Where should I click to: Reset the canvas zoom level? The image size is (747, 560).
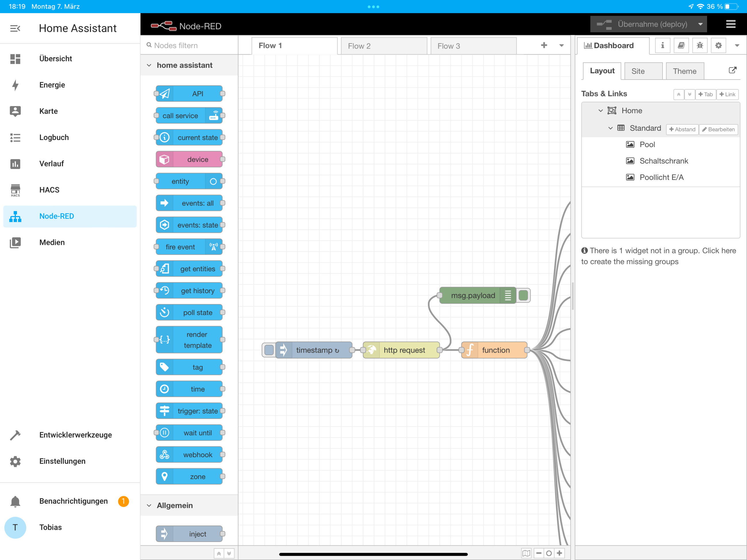(549, 553)
